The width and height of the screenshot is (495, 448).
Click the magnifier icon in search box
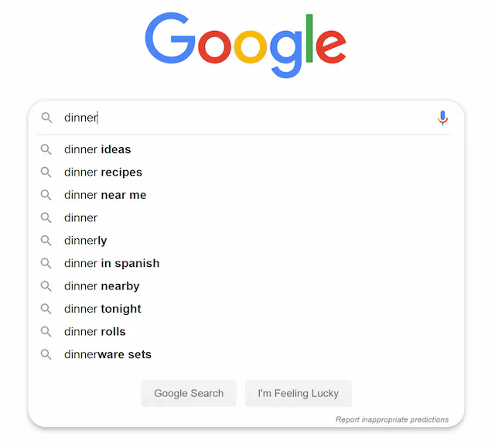pyautogui.click(x=47, y=118)
